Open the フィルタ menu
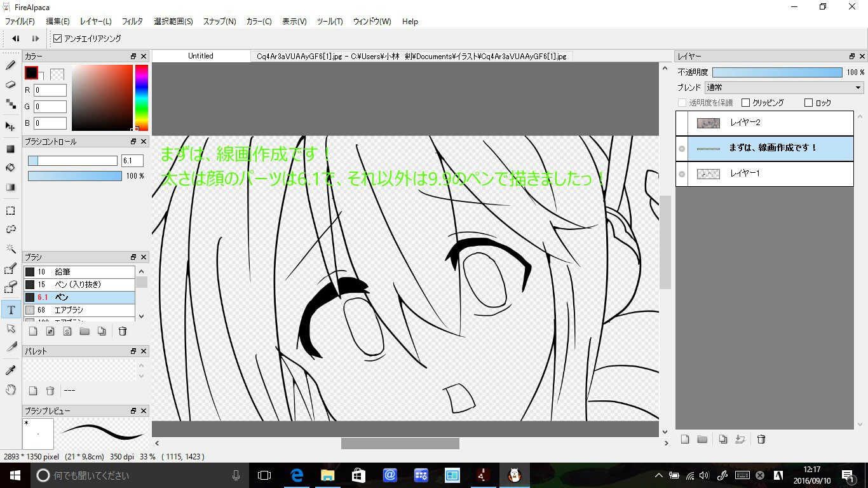868x488 pixels. pyautogui.click(x=132, y=22)
